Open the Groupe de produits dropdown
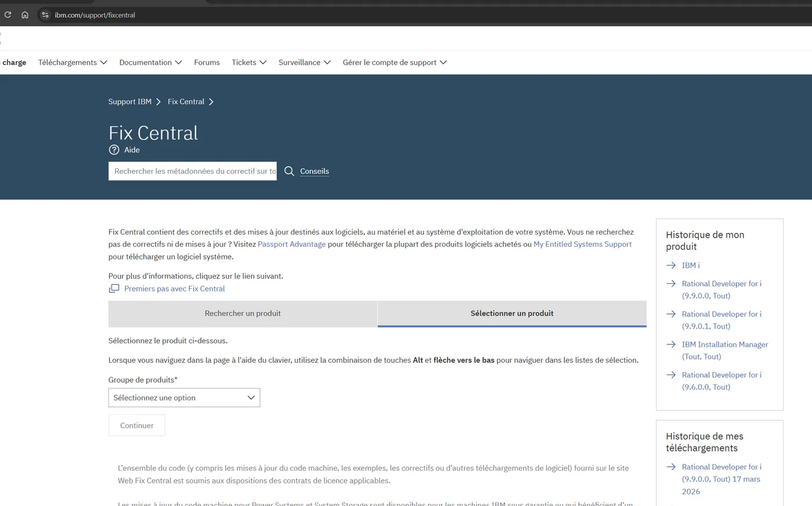Image resolution: width=812 pixels, height=506 pixels. click(184, 398)
